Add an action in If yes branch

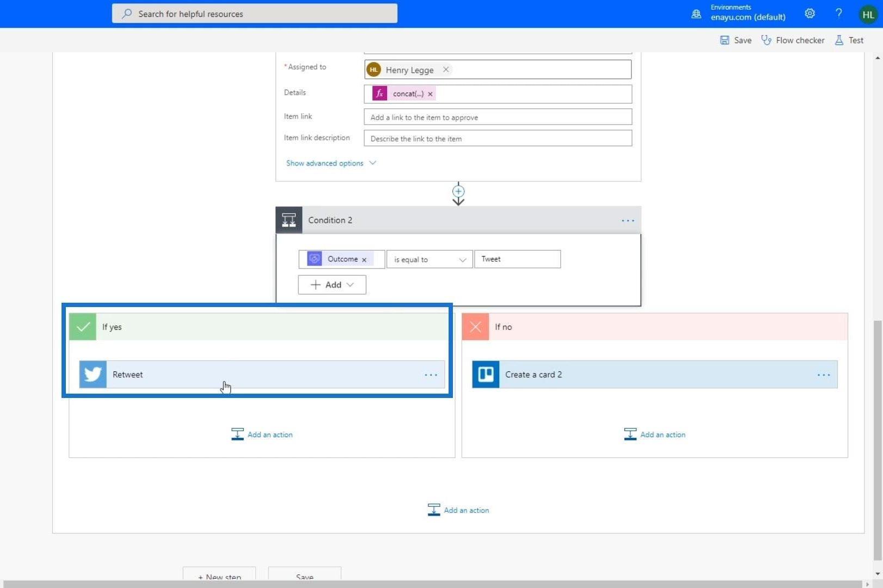click(x=262, y=434)
